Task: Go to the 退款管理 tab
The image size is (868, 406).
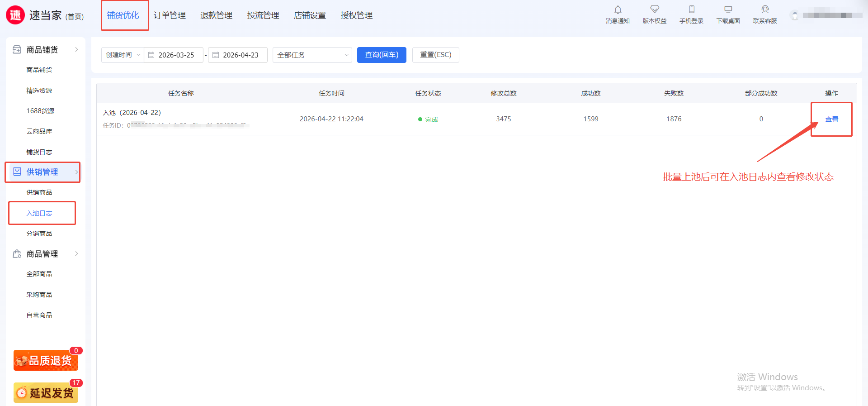Action: [216, 15]
